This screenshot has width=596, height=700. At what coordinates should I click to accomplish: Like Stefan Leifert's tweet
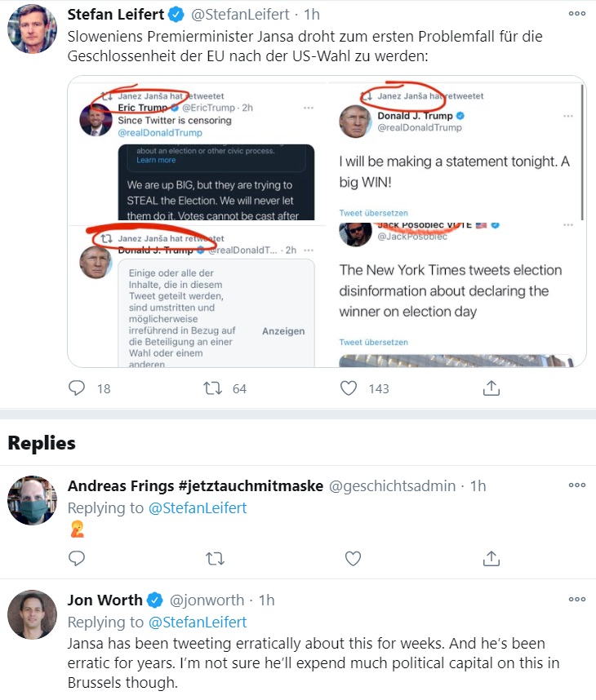tap(349, 388)
